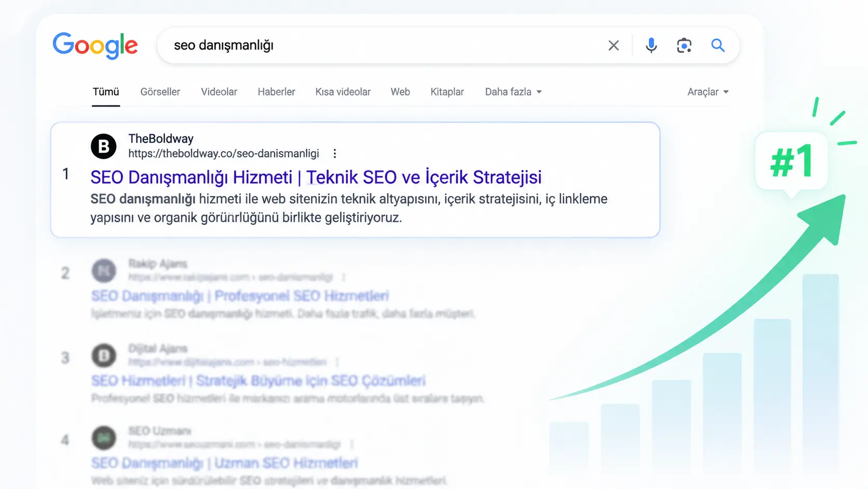
Task: Click TheBoldway result description snippet
Action: [349, 208]
